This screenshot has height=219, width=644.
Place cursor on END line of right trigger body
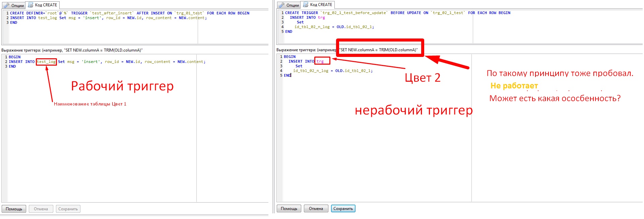[x=287, y=75]
